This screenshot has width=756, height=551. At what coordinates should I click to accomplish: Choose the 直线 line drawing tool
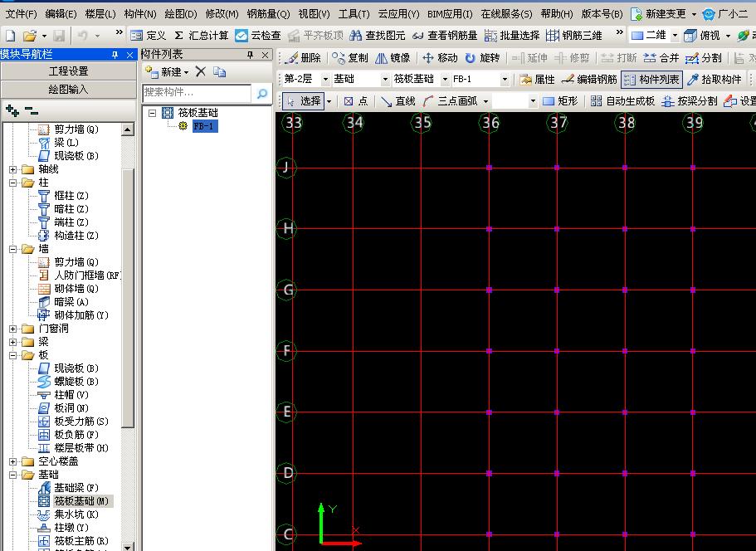coord(398,100)
